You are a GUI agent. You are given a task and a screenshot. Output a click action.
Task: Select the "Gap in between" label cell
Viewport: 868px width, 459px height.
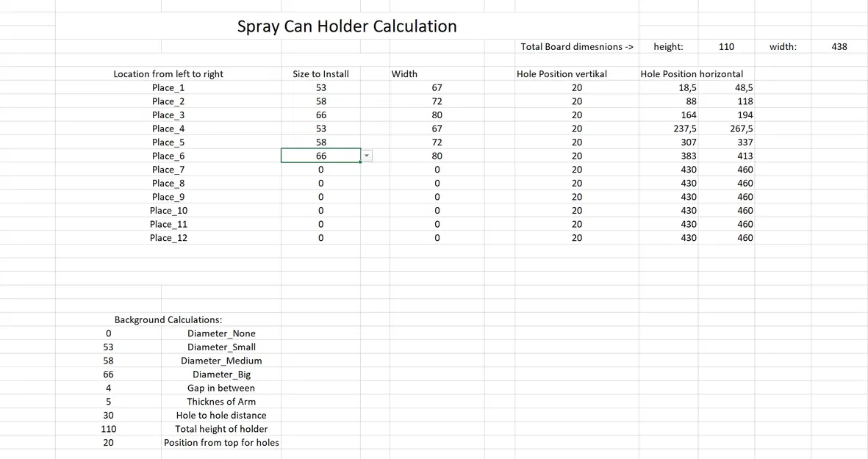221,388
